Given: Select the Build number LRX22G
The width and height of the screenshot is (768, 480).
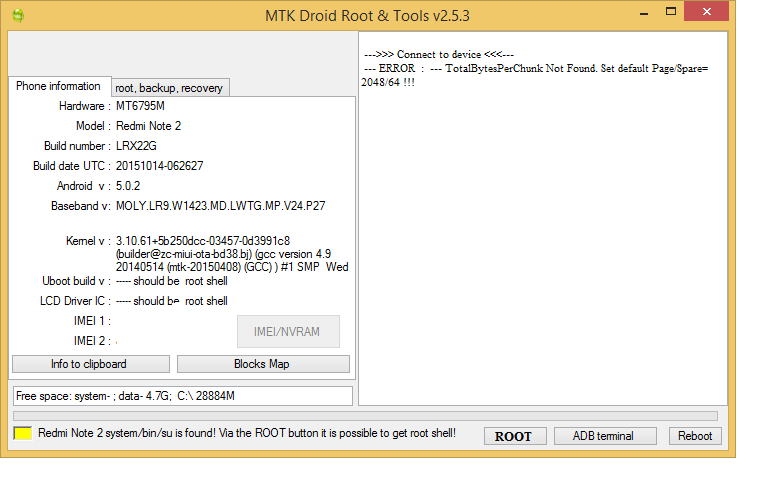Looking at the screenshot, I should point(136,146).
